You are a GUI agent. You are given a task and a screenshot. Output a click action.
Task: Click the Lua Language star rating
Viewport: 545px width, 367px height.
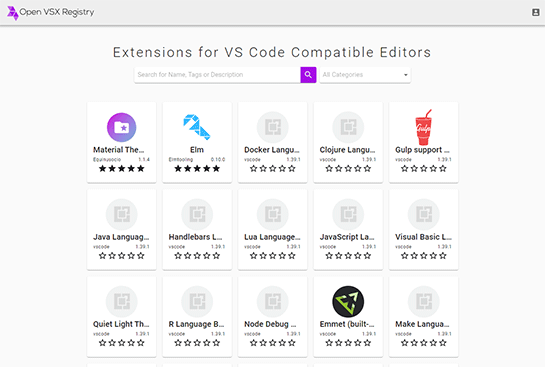tap(272, 256)
